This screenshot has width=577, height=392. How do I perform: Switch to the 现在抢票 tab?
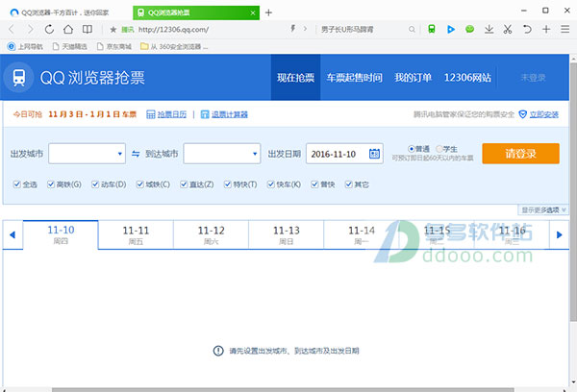(295, 78)
